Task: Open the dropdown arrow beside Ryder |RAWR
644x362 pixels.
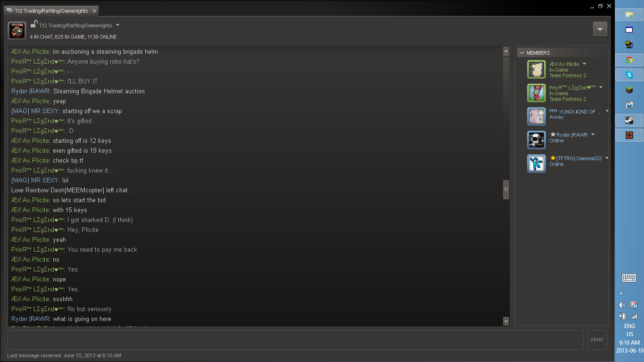Action: (593, 135)
